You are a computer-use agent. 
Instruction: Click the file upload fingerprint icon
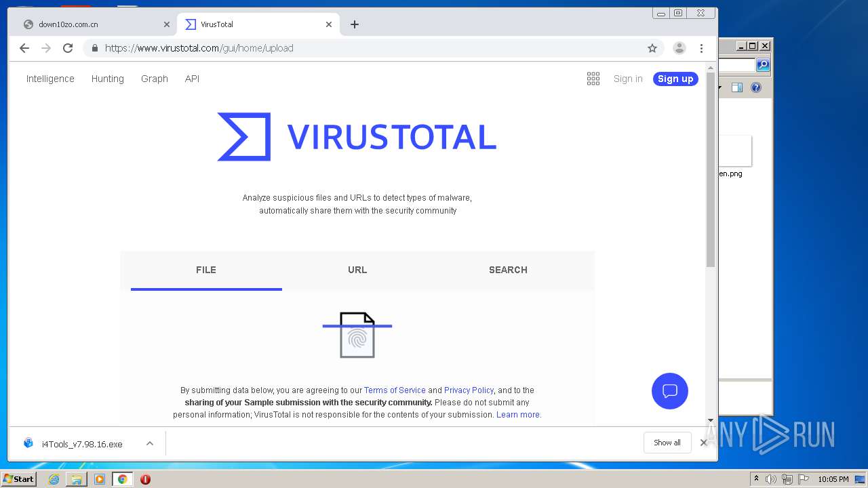pos(357,335)
